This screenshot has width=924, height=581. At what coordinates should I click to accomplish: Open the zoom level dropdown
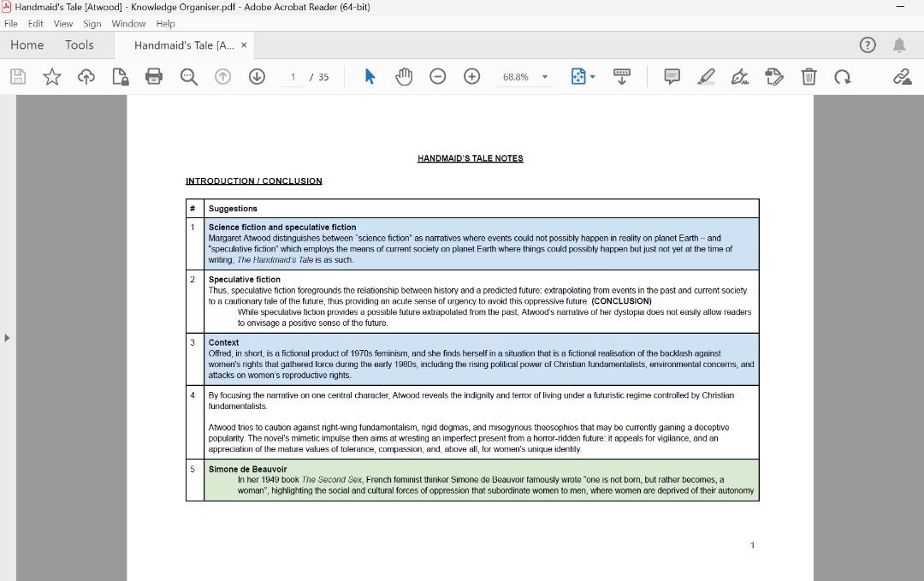click(545, 77)
